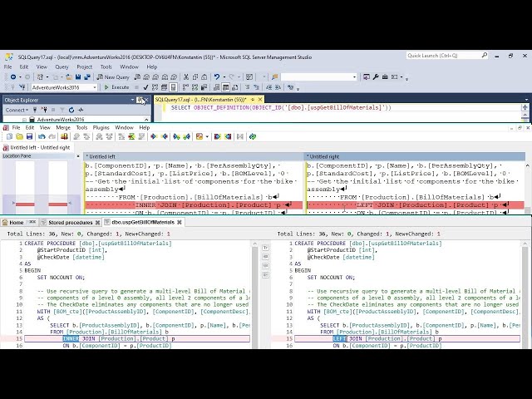Click WinMerge Refresh icon
Viewport: 532px width, 399px height.
(x=253, y=136)
